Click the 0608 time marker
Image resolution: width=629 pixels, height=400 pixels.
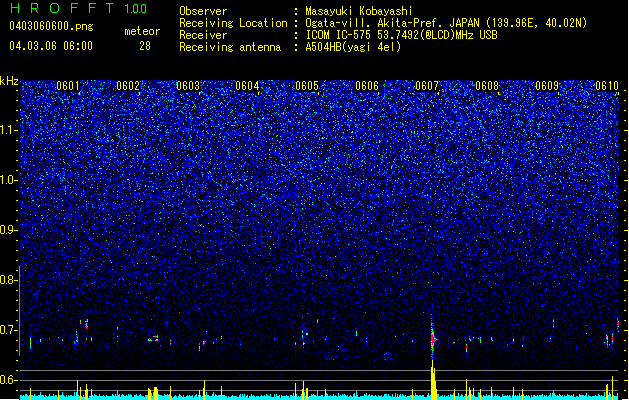(487, 86)
